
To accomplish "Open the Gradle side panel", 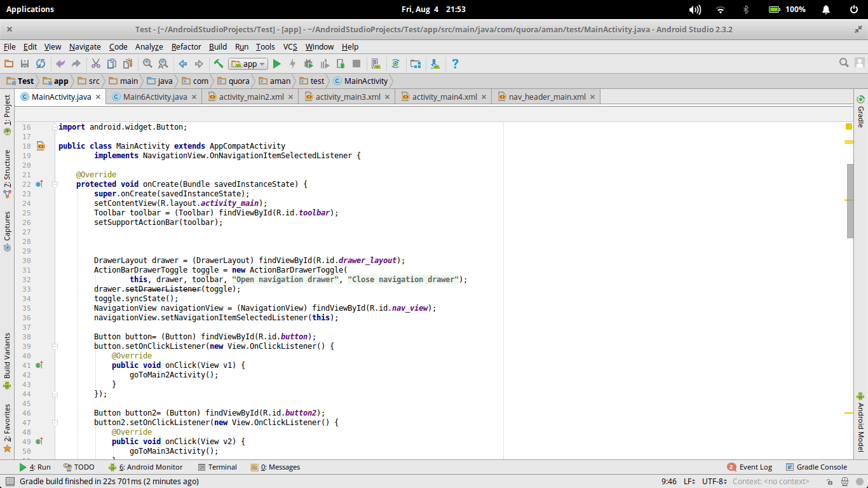I will click(x=861, y=111).
